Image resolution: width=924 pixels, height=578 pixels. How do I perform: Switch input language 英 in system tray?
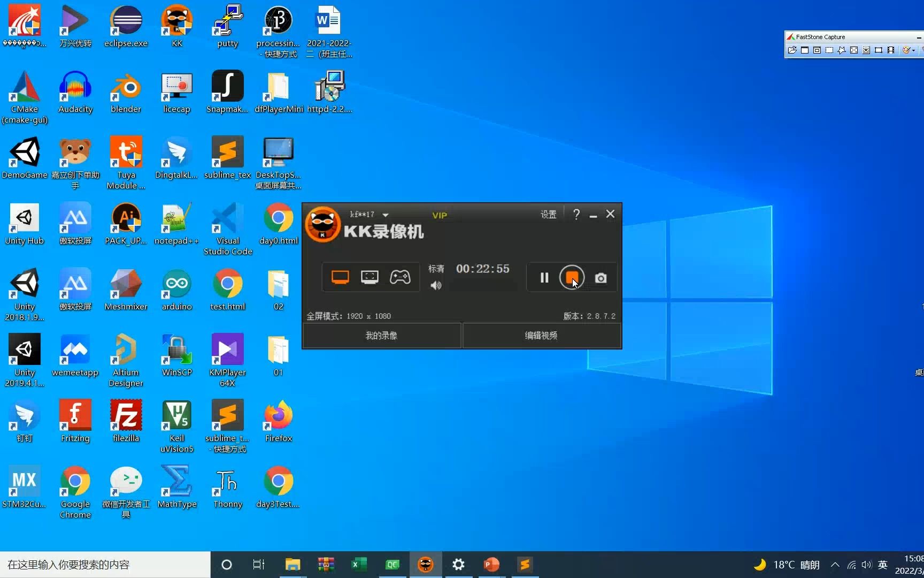[883, 565]
